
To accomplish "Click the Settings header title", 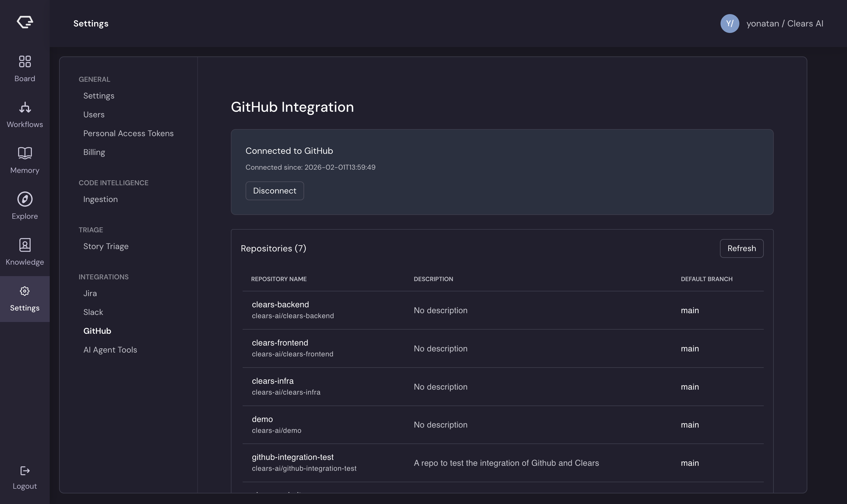I will [91, 24].
